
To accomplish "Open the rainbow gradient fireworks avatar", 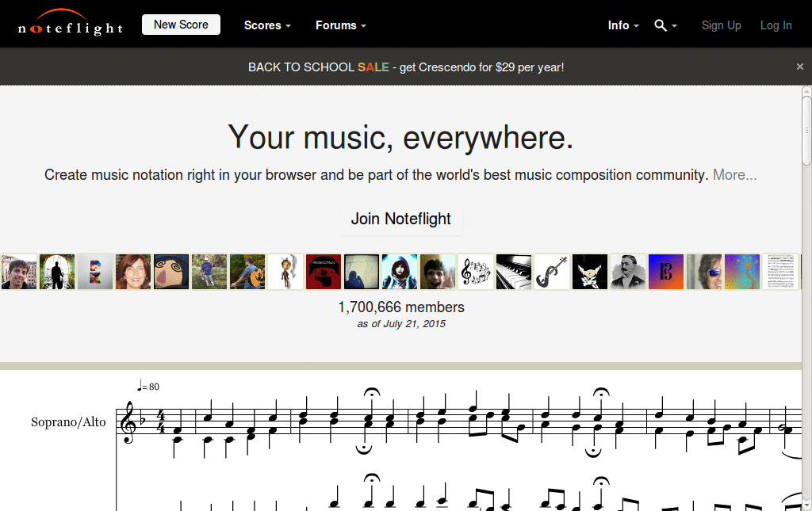I will tap(742, 272).
